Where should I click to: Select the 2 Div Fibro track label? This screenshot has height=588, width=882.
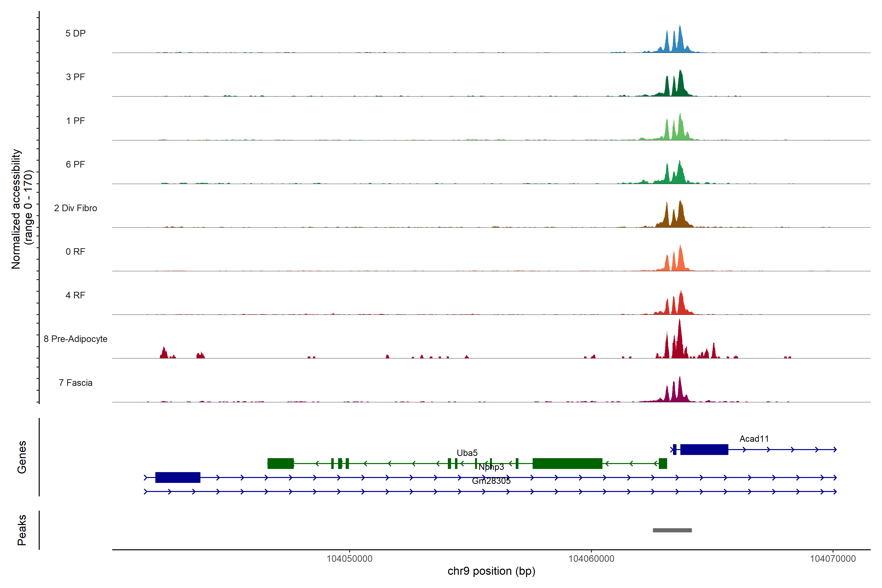[x=75, y=208]
